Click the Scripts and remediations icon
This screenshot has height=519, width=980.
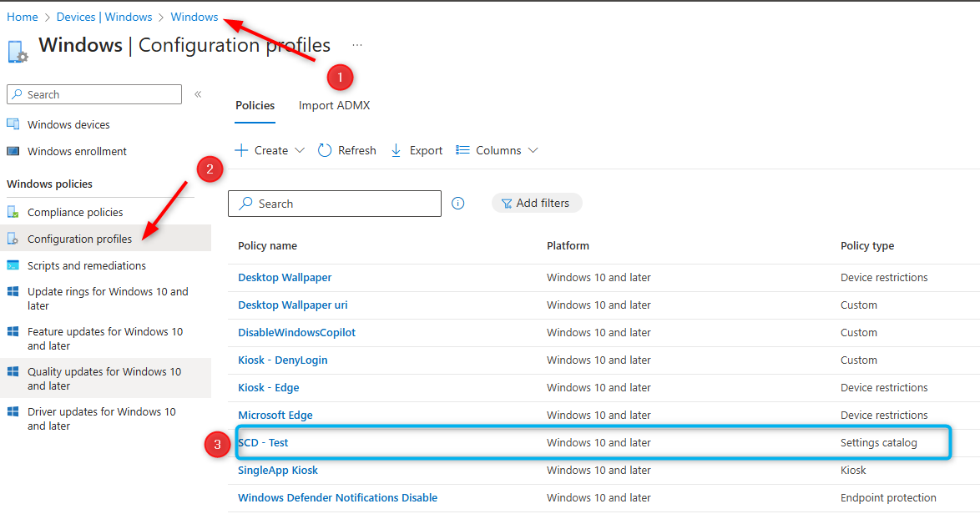13,265
